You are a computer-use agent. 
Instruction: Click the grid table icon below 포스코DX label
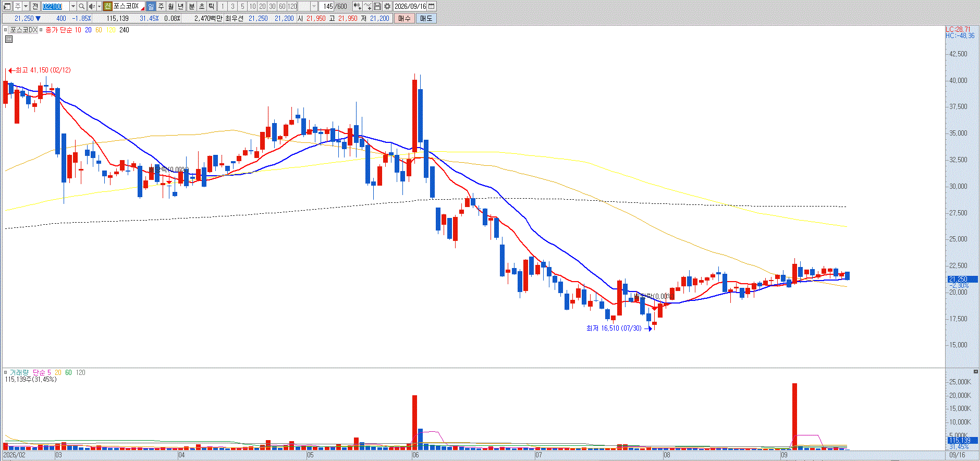click(x=8, y=39)
